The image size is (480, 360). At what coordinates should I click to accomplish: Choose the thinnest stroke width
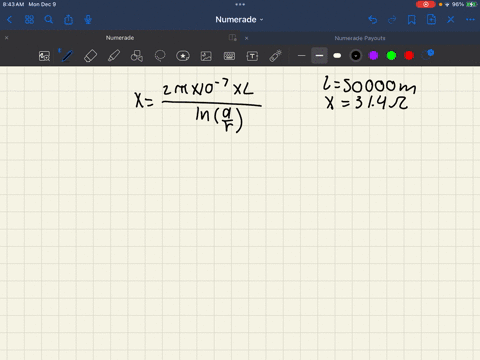click(x=301, y=56)
